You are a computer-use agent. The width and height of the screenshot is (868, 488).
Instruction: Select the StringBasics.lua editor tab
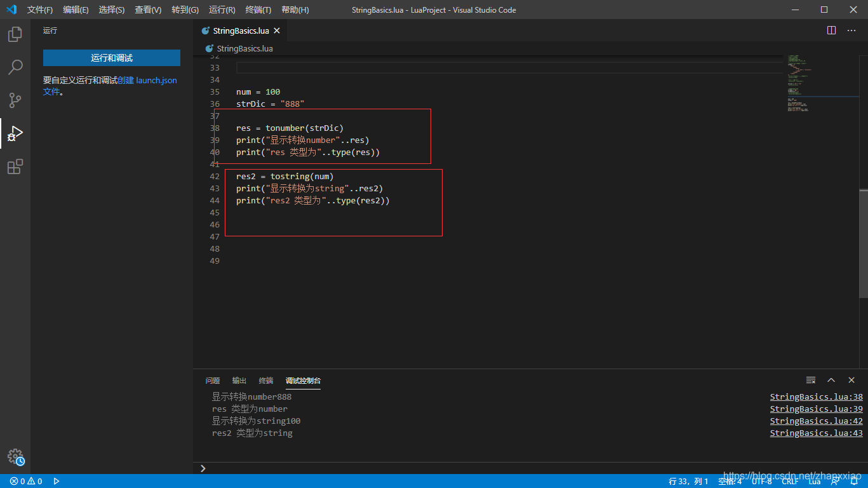tap(241, 30)
